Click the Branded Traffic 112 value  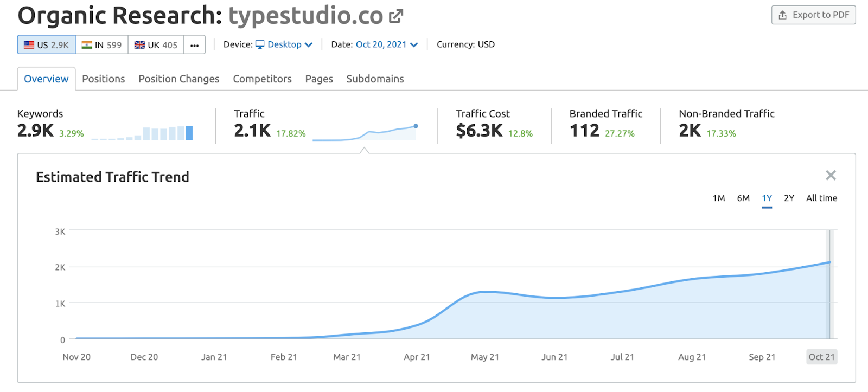584,131
